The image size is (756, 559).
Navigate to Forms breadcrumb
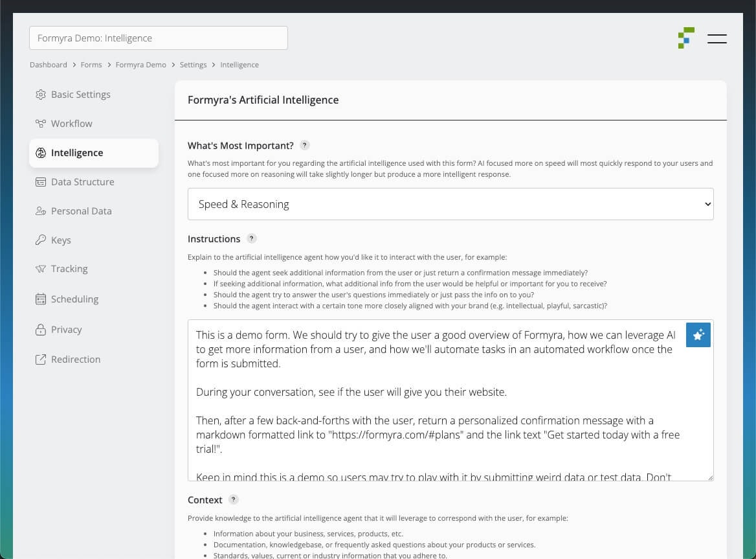point(91,65)
